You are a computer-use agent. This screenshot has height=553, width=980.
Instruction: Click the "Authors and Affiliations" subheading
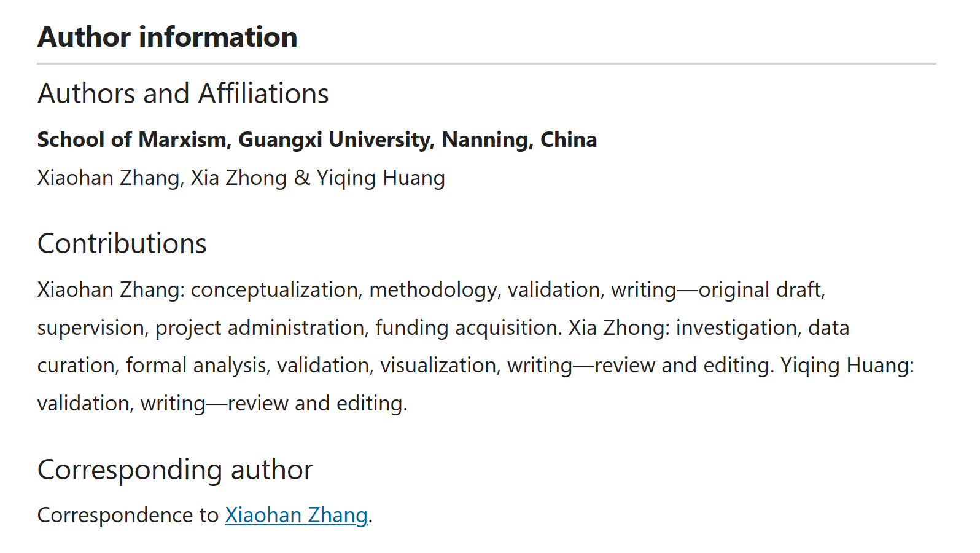point(183,94)
